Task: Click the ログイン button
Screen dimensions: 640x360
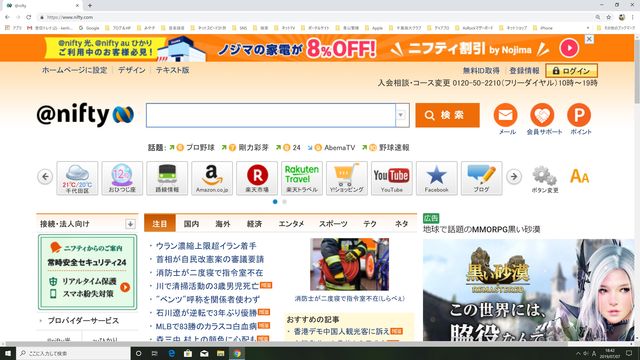Action: 571,71
